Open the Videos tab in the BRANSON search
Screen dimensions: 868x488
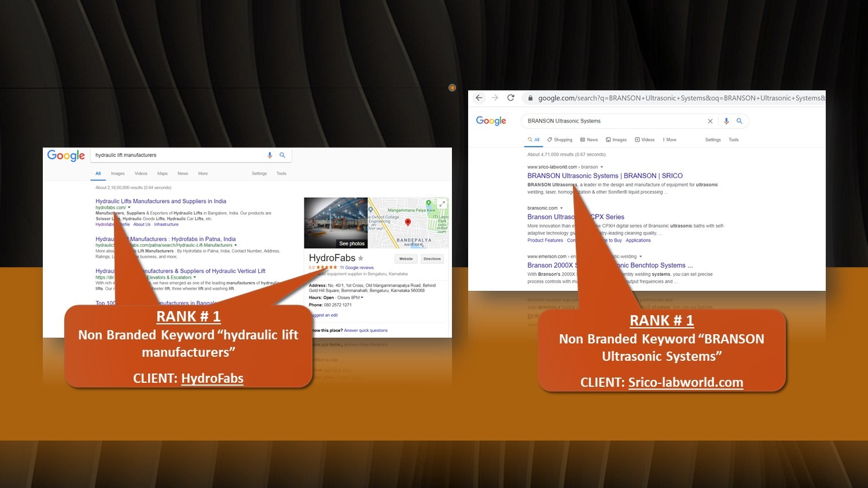645,140
